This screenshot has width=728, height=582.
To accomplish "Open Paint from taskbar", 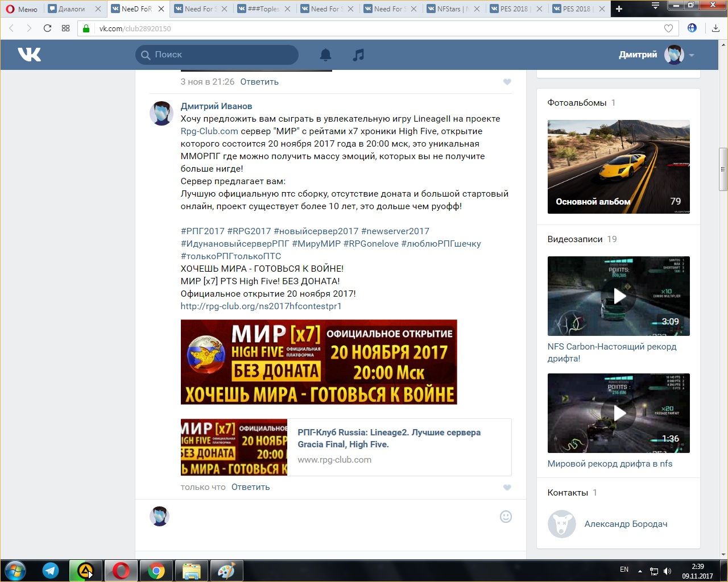I will coord(227,571).
